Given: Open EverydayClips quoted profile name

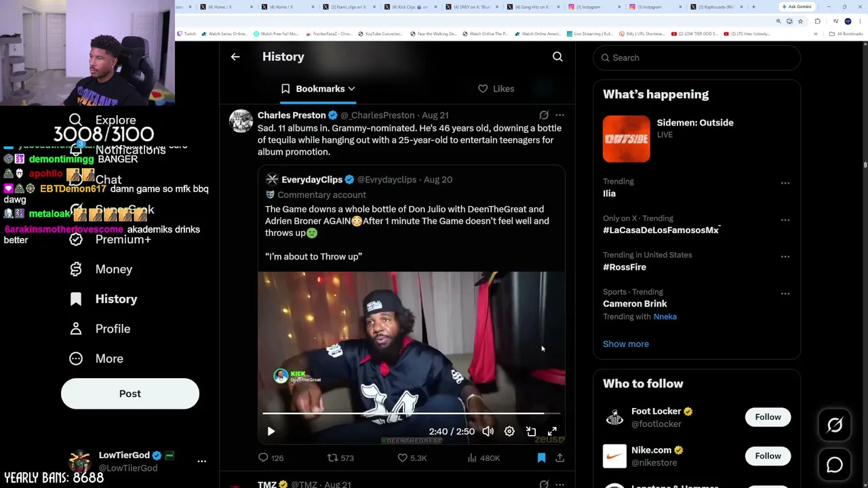Looking at the screenshot, I should [312, 180].
